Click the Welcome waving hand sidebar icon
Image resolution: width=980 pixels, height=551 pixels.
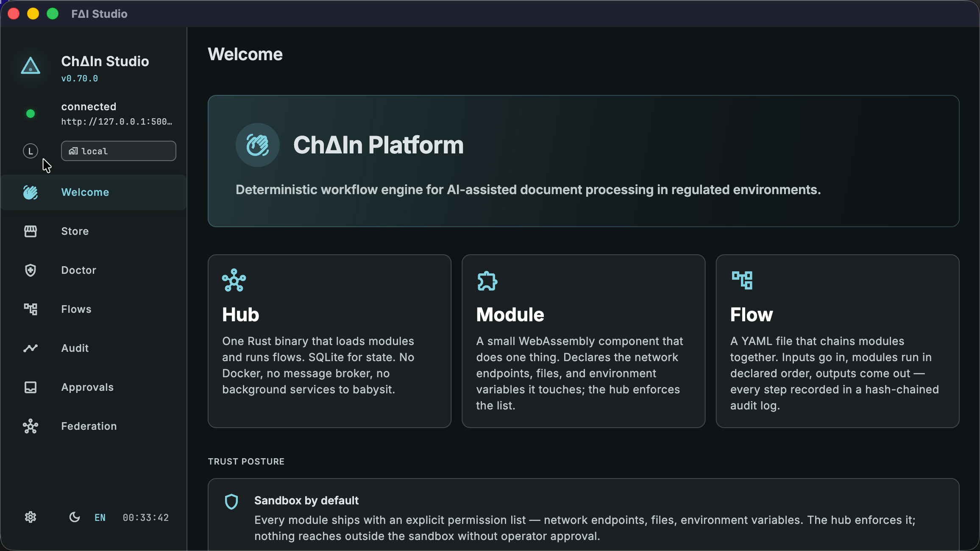pos(31,192)
